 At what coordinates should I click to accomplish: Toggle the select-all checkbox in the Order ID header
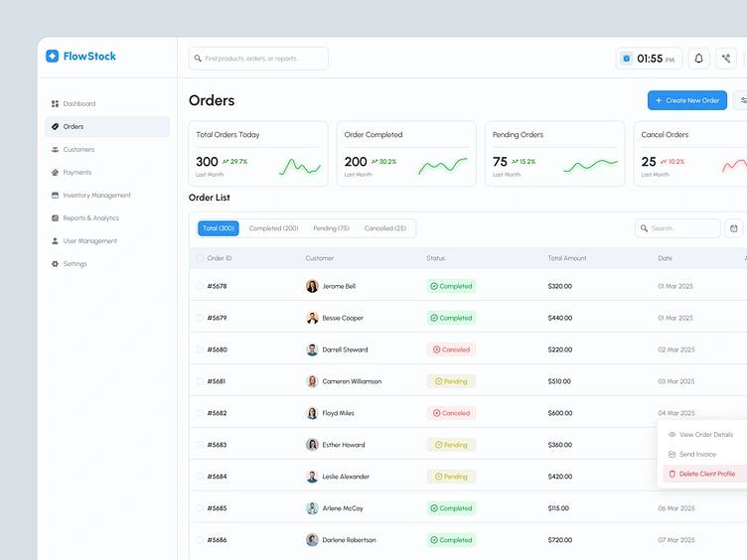[200, 258]
